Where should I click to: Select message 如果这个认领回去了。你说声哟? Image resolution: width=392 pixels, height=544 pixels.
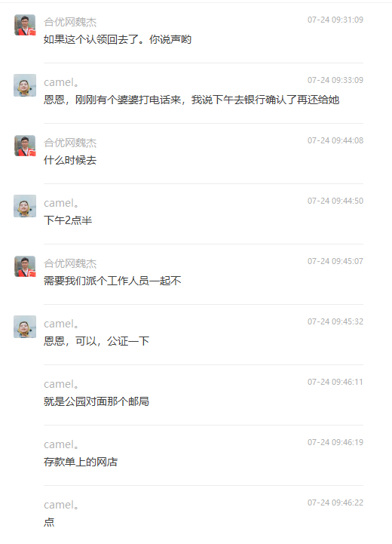(x=117, y=39)
